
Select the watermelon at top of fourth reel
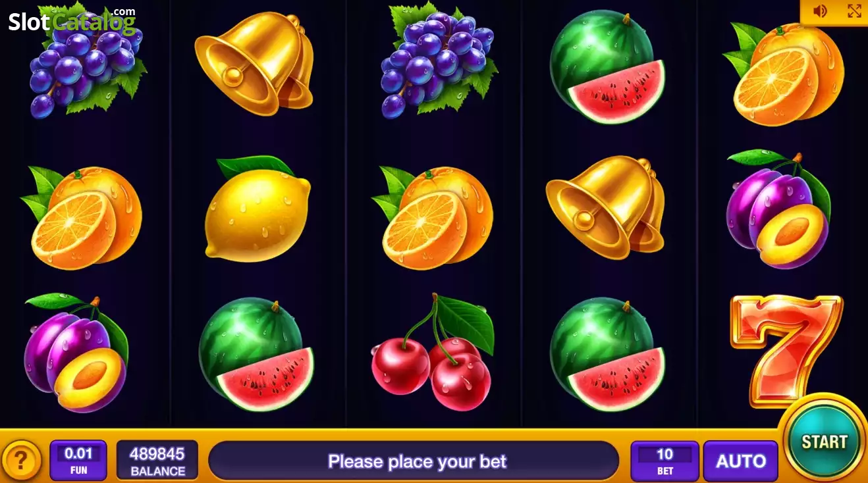pos(607,66)
